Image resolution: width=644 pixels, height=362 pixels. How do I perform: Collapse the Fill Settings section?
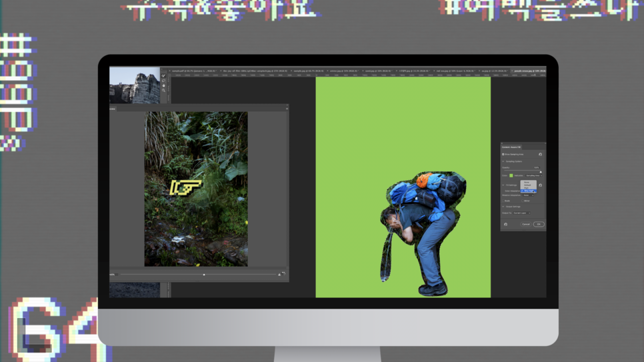click(503, 185)
